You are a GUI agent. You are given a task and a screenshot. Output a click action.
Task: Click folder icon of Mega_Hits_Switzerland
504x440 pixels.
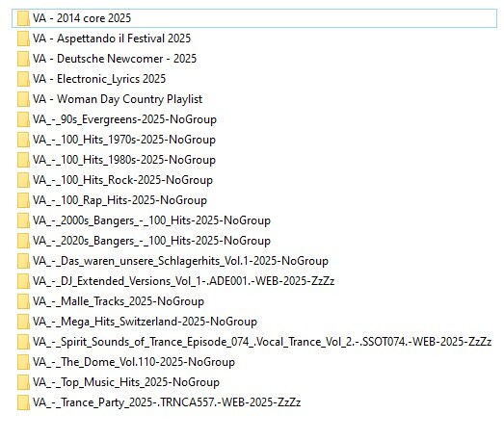23,322
